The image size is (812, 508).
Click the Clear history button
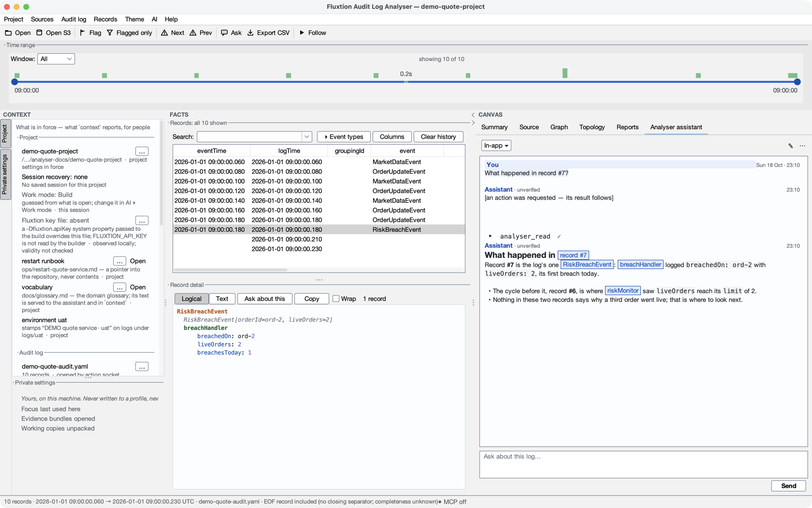(x=438, y=137)
